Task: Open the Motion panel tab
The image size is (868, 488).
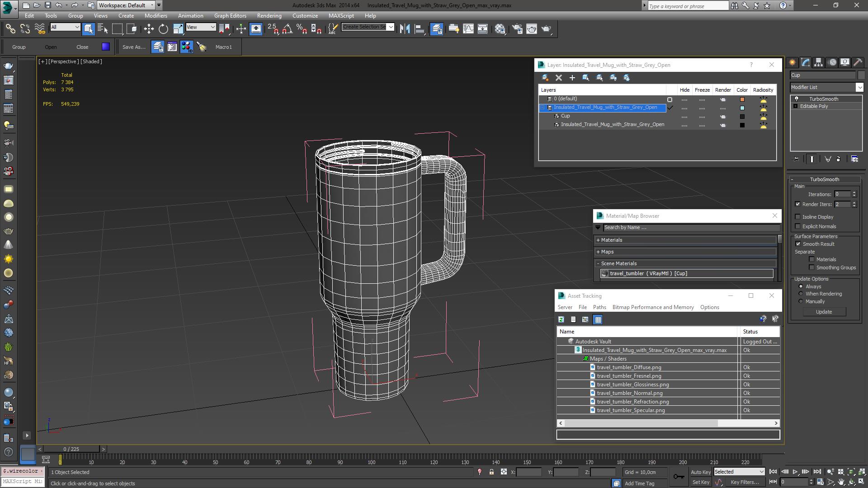Action: pos(832,62)
